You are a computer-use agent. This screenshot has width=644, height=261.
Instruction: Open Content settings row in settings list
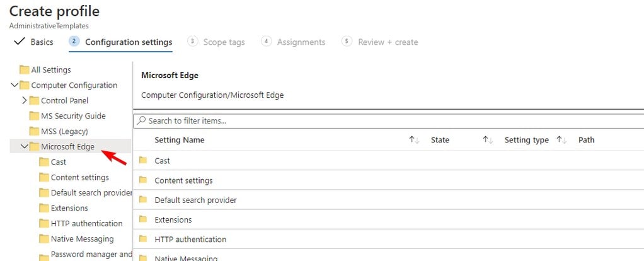pyautogui.click(x=389, y=180)
